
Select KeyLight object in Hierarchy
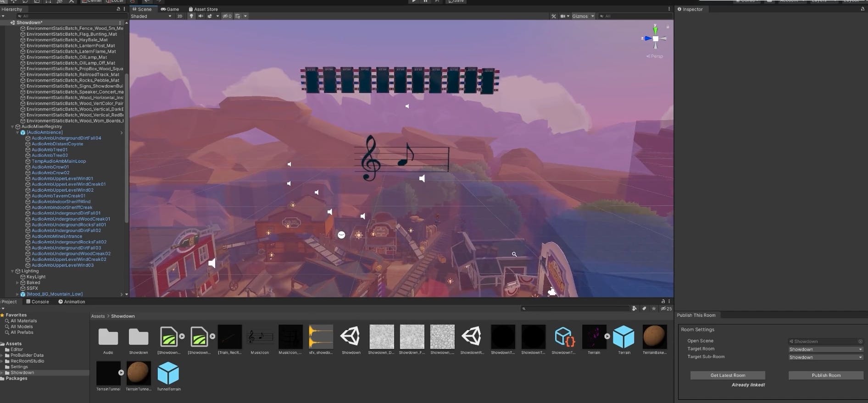pyautogui.click(x=36, y=277)
